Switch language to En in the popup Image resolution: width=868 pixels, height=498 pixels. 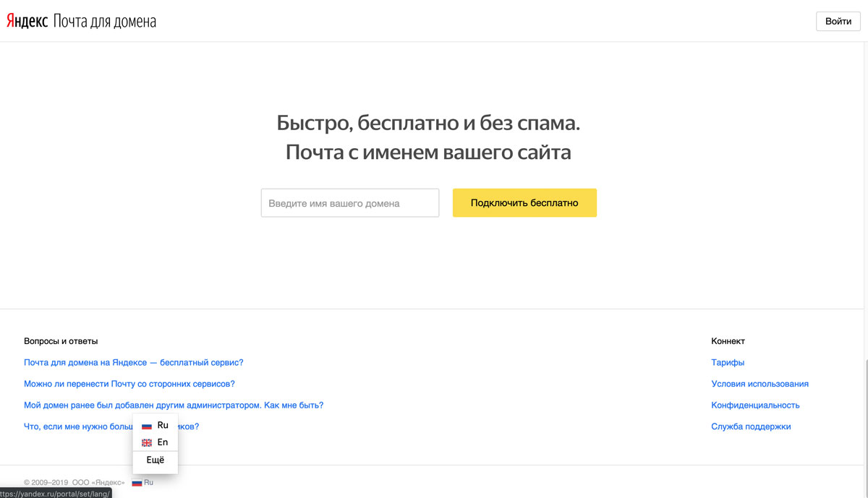click(x=156, y=442)
